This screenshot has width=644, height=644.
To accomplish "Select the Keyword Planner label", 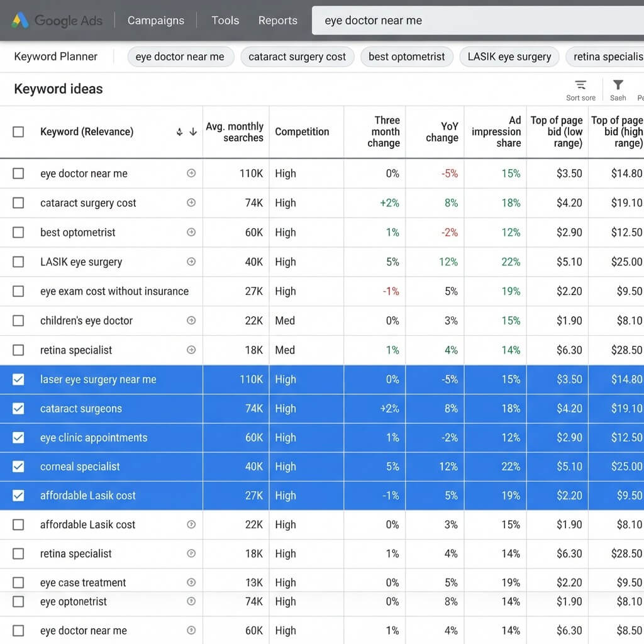I will (x=56, y=56).
